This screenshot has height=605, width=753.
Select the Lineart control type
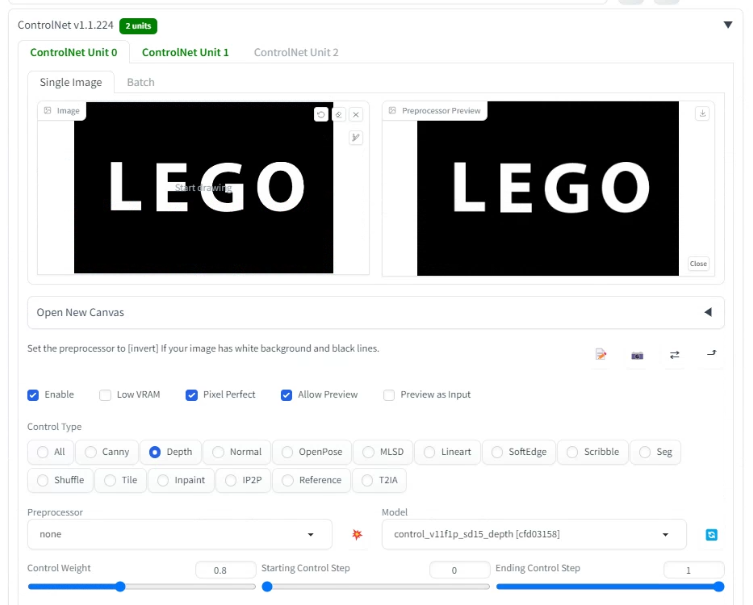coord(447,452)
